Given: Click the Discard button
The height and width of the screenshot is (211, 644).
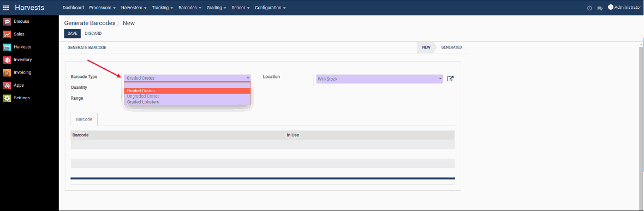Looking at the screenshot, I should click(93, 34).
